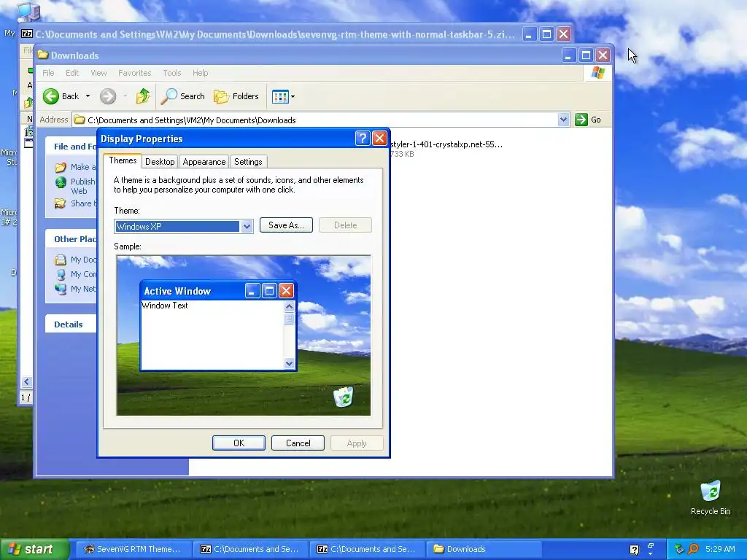The height and width of the screenshot is (560, 747).
Task: Go up one folder level icon
Action: (142, 96)
